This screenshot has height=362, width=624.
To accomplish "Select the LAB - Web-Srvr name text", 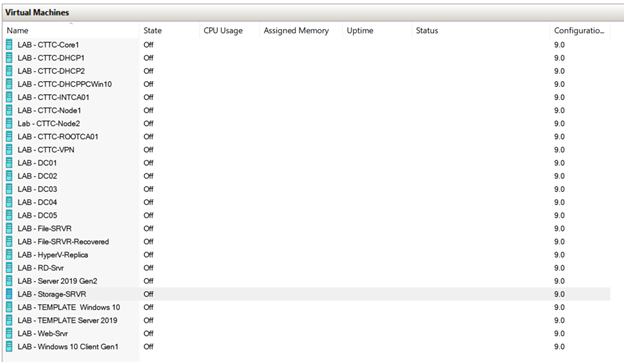I will click(x=43, y=333).
